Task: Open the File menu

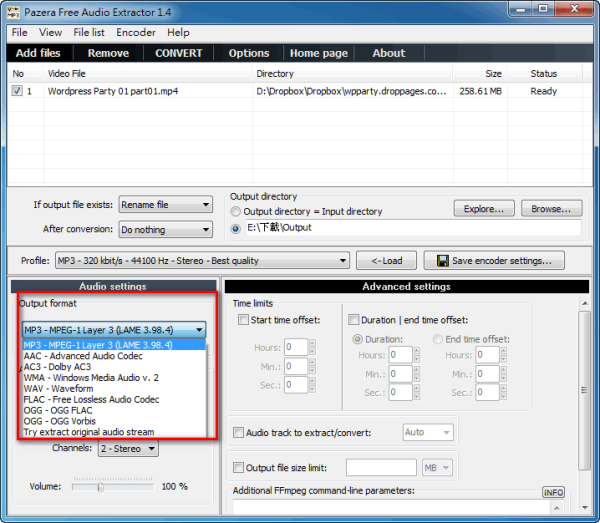Action: click(x=20, y=33)
